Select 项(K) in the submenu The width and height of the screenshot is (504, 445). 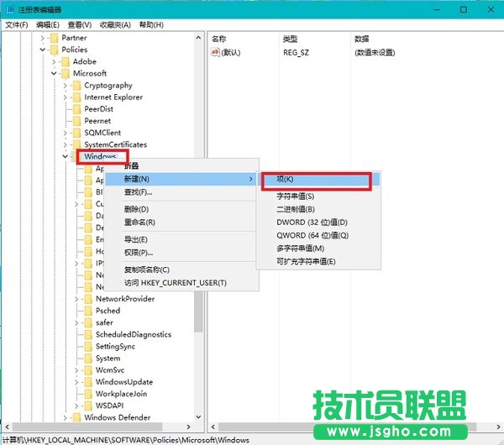click(319, 180)
